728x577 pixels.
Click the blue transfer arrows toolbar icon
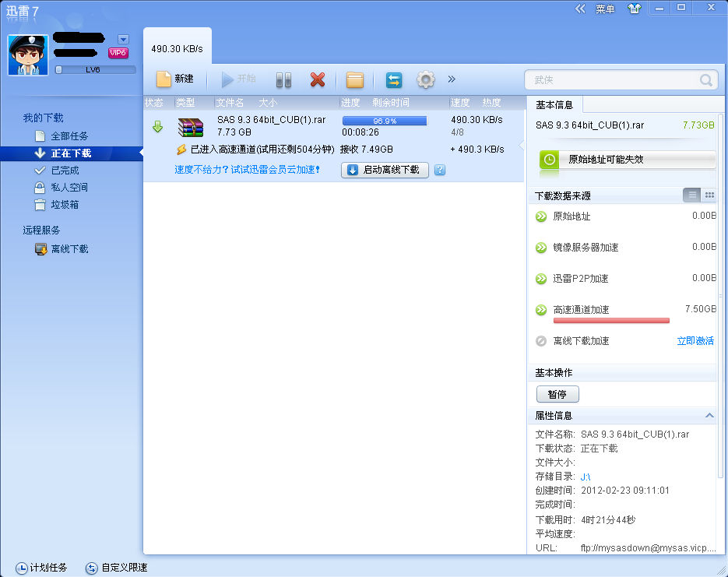click(x=394, y=80)
